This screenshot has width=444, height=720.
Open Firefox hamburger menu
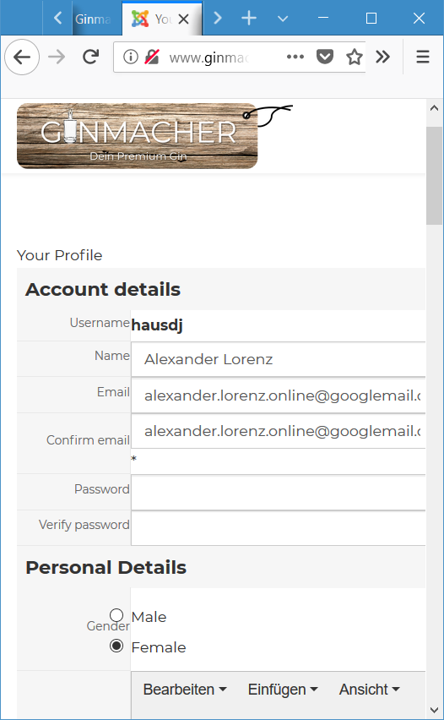[422, 57]
